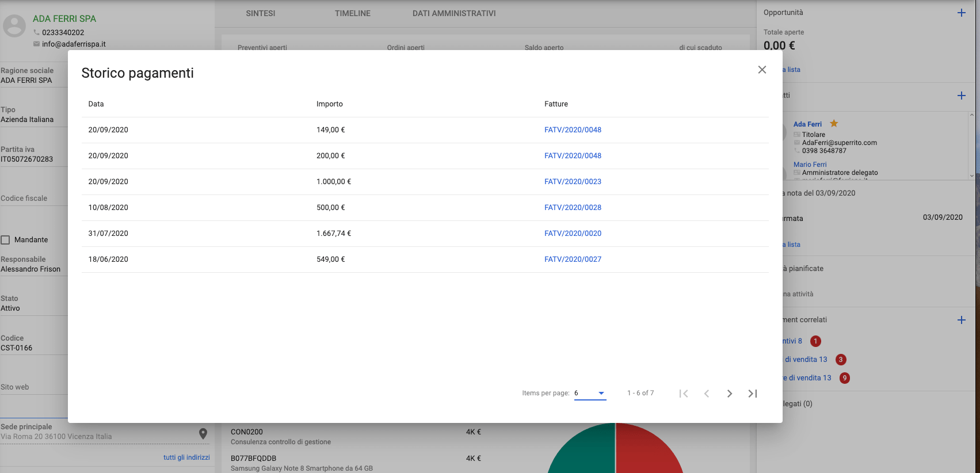Click the 549,00 € amount cell
This screenshot has width=980, height=473.
tap(331, 260)
